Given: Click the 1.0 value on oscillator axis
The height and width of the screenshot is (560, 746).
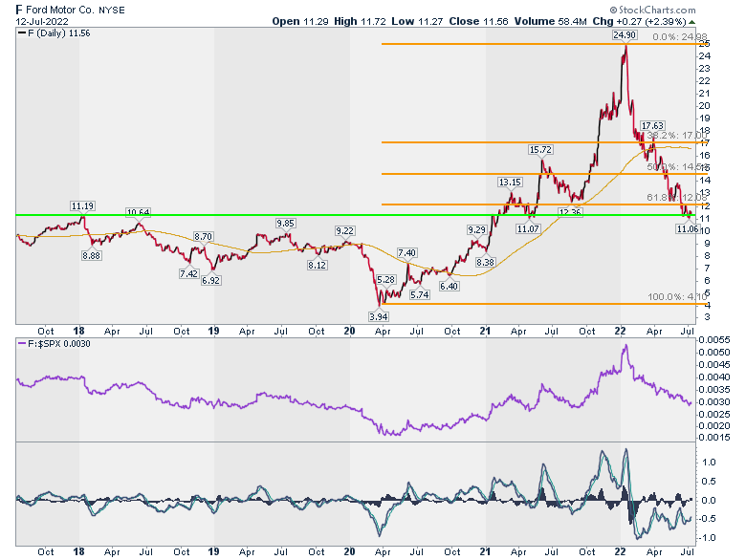Looking at the screenshot, I should [x=709, y=463].
